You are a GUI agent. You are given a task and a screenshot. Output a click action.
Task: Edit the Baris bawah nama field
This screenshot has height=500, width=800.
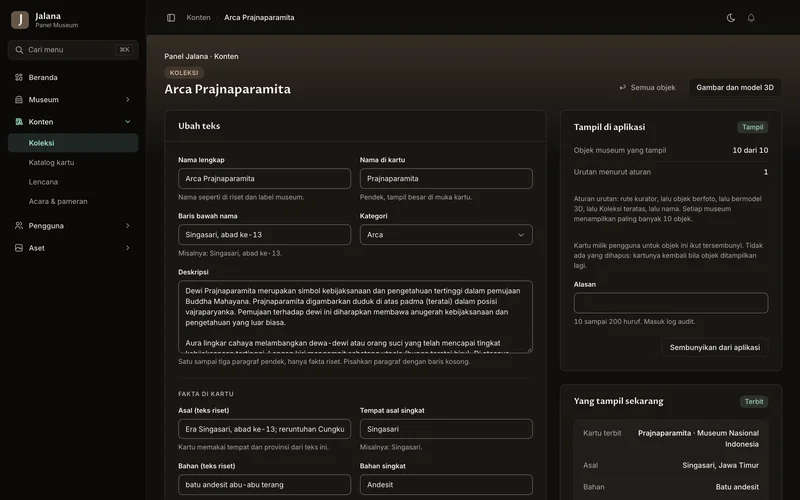click(264, 235)
